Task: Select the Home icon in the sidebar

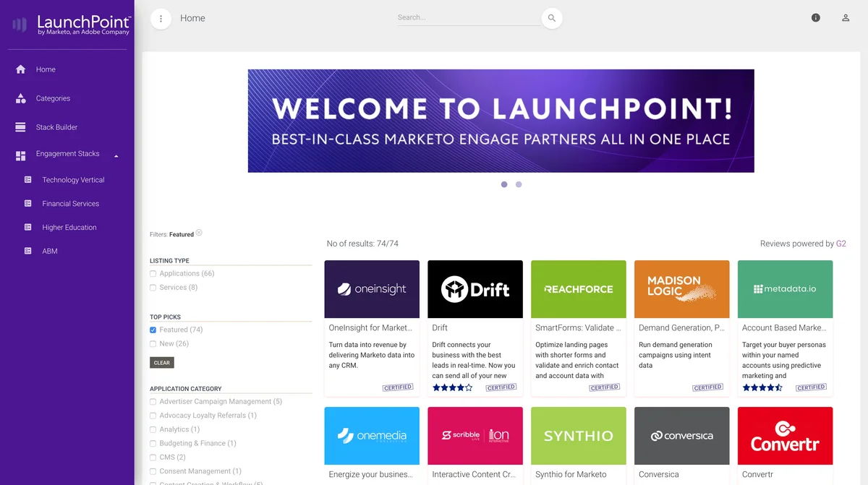Action: 20,69
